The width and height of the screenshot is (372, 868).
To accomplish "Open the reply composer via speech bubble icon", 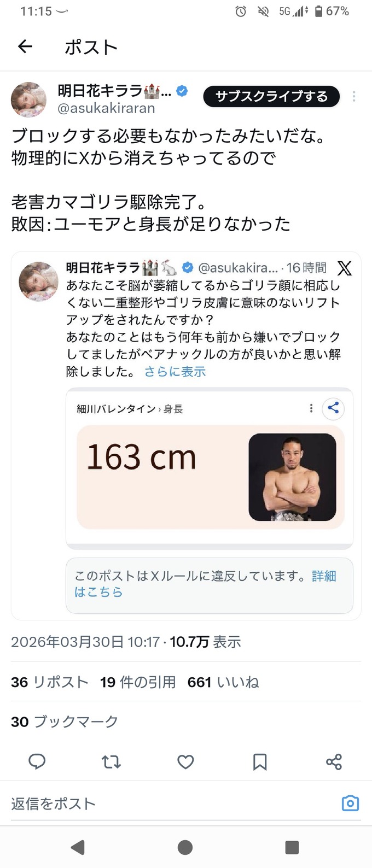I will click(37, 762).
